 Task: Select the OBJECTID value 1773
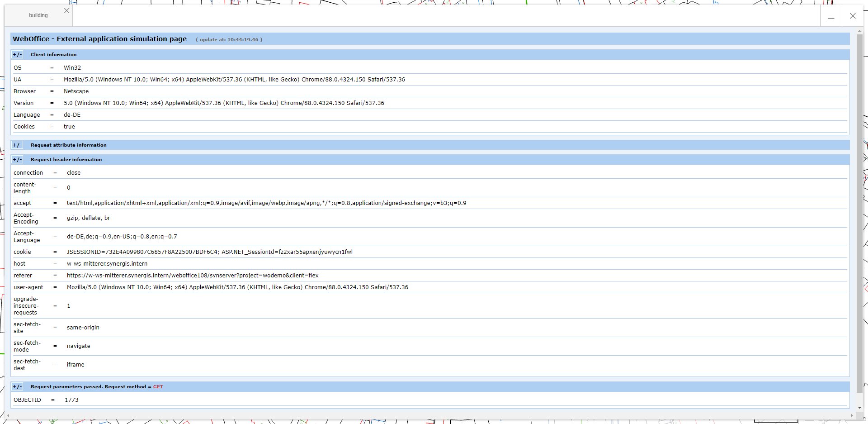pyautogui.click(x=71, y=400)
